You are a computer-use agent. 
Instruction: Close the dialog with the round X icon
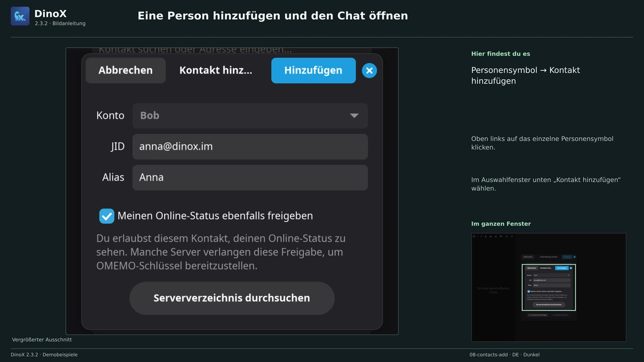(369, 71)
